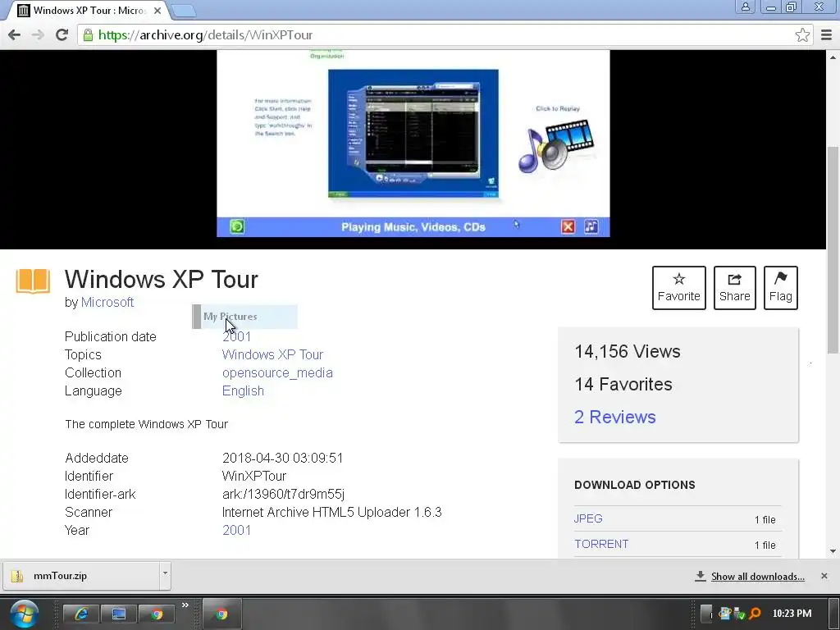This screenshot has width=840, height=630.
Task: Close the downloads bar
Action: (824, 576)
